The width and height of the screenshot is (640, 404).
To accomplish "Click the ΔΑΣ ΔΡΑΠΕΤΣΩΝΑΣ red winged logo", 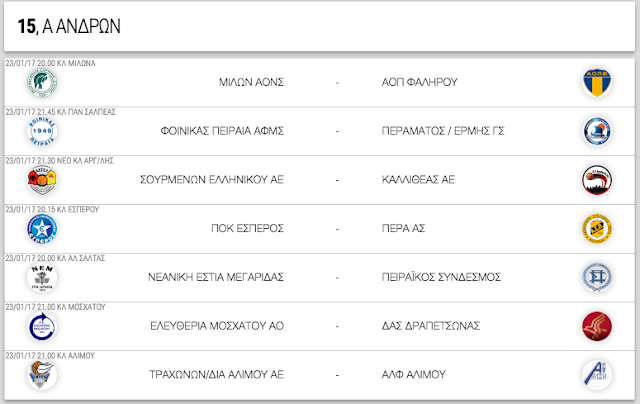I will pyautogui.click(x=597, y=326).
